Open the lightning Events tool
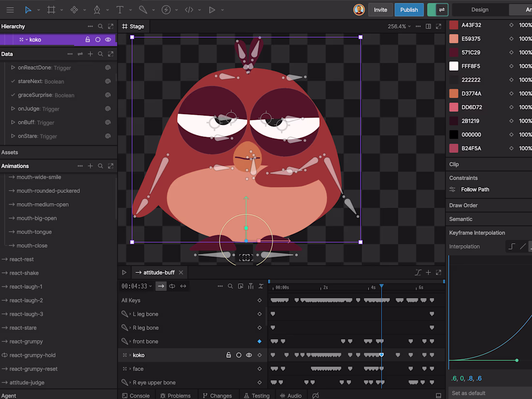Image resolution: width=532 pixels, height=399 pixels. point(166,10)
